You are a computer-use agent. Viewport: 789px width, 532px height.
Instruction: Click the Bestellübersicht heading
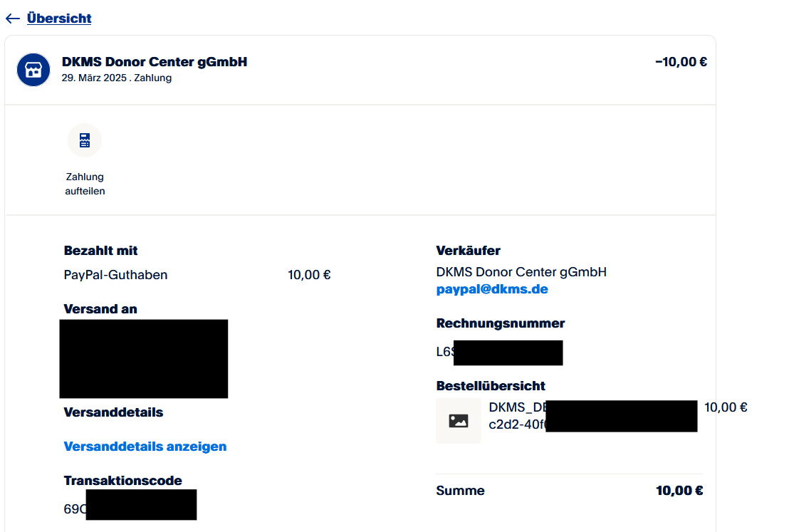click(491, 386)
